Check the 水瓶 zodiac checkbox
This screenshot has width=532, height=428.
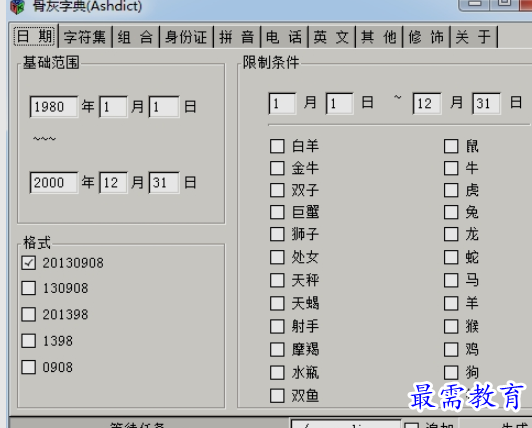pyautogui.click(x=277, y=373)
